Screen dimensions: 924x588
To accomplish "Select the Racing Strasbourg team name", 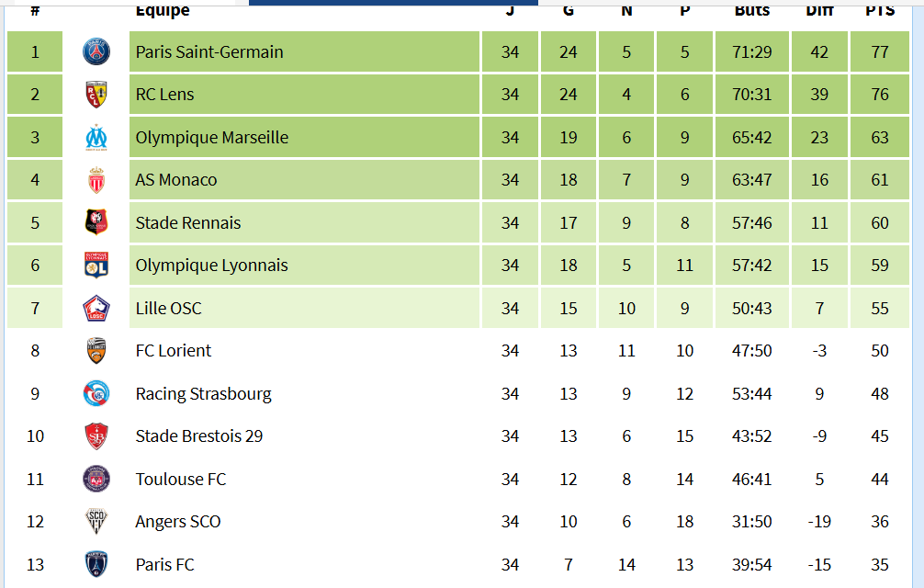I will point(203,394).
